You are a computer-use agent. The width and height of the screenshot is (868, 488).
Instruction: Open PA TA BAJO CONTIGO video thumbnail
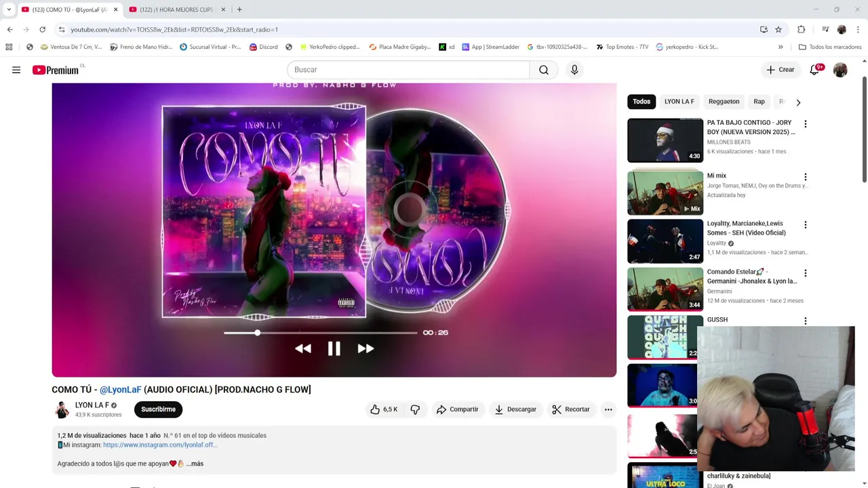pyautogui.click(x=665, y=140)
